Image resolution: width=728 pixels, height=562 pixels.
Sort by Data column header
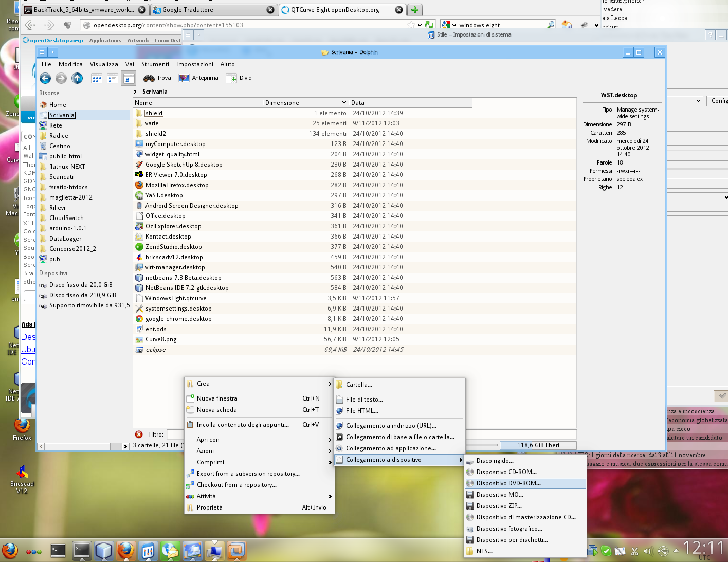[410, 103]
